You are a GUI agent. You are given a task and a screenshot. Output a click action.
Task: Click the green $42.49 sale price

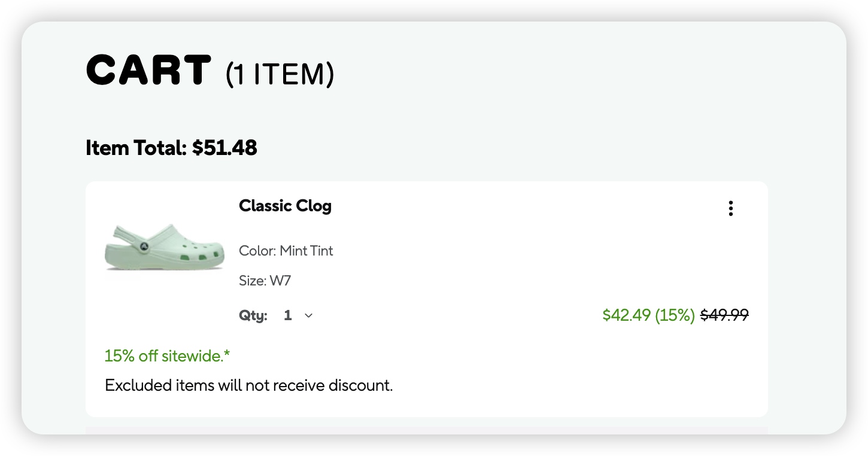click(626, 315)
